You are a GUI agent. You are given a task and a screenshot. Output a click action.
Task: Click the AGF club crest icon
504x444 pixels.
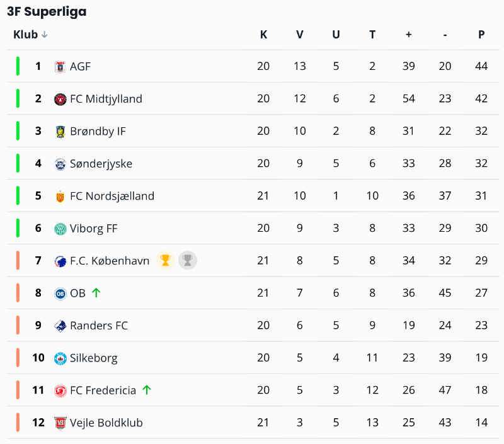(x=60, y=67)
